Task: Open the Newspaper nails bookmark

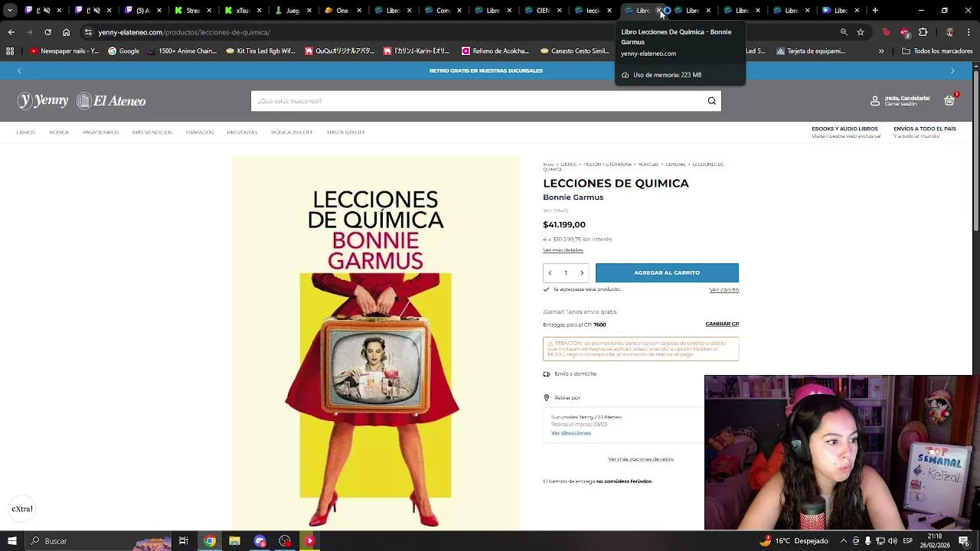Action: coord(64,51)
